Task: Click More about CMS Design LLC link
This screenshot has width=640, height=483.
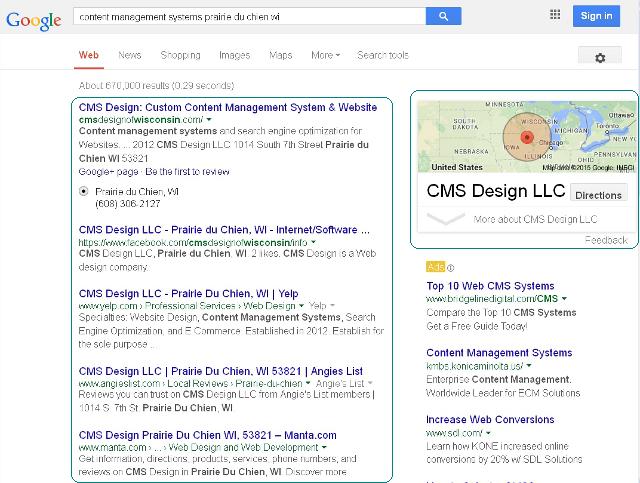Action: pos(535,219)
